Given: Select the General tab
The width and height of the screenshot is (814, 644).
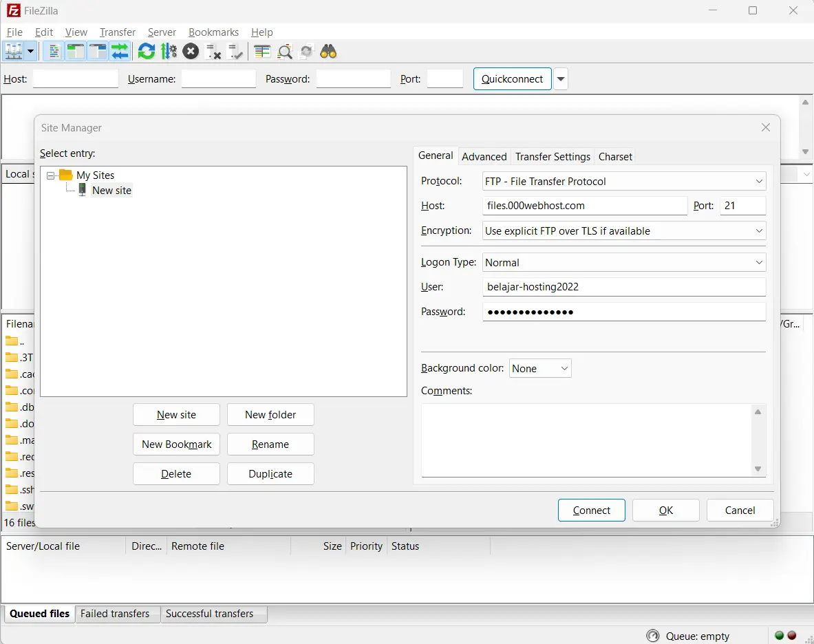Looking at the screenshot, I should click(x=436, y=155).
